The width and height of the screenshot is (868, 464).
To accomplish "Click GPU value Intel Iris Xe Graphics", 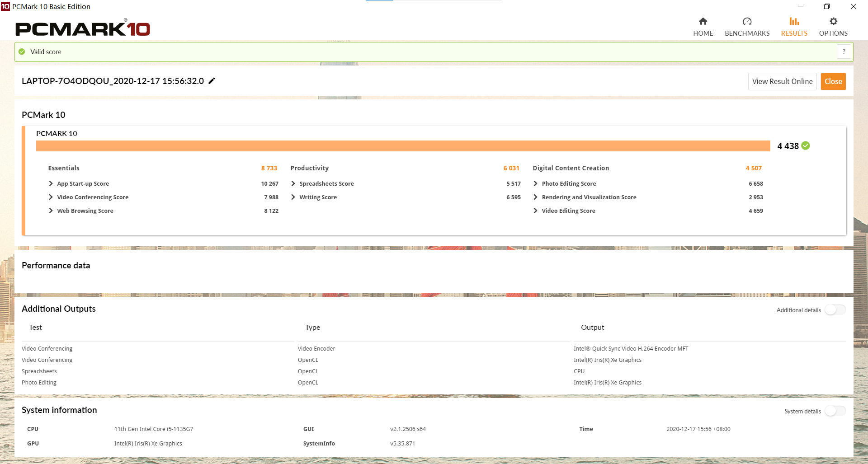I will [x=148, y=443].
